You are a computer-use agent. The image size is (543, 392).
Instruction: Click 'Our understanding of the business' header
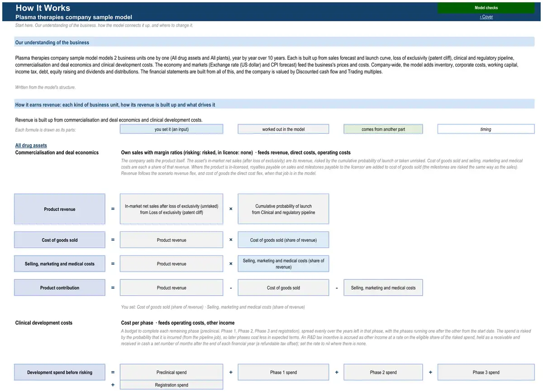[274, 43]
